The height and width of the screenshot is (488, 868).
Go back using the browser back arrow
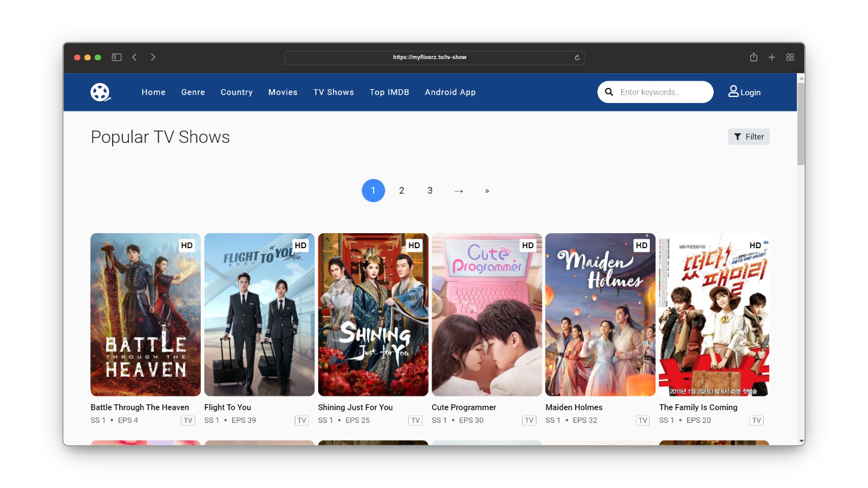pyautogui.click(x=134, y=57)
